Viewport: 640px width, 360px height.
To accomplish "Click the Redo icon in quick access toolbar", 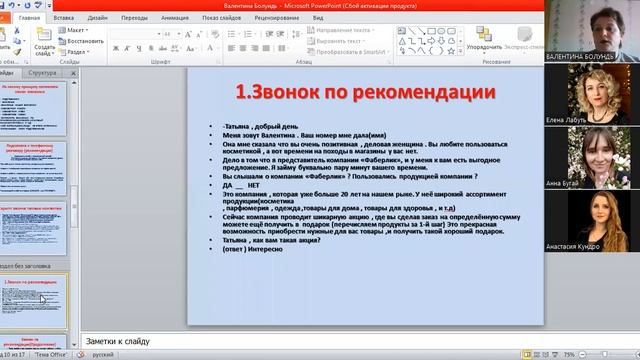I will point(28,5).
